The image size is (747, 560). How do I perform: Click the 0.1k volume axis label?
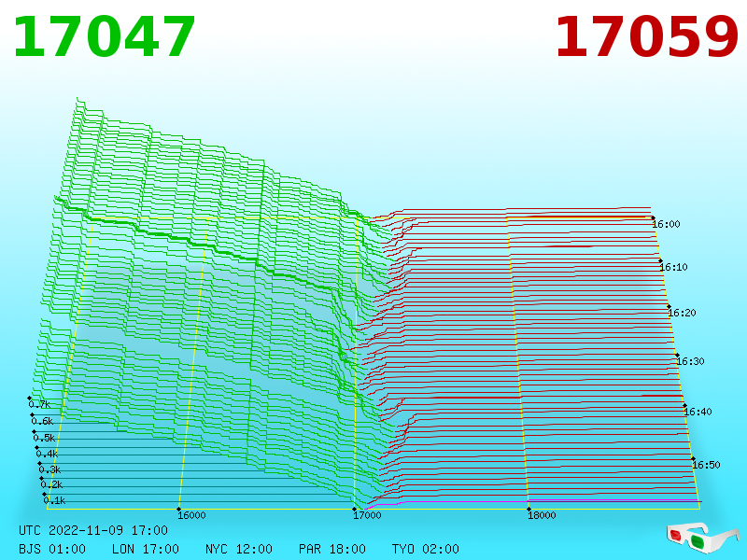(55, 501)
